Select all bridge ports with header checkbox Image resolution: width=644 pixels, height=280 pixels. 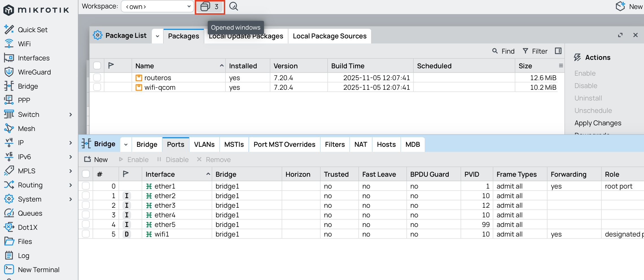86,174
